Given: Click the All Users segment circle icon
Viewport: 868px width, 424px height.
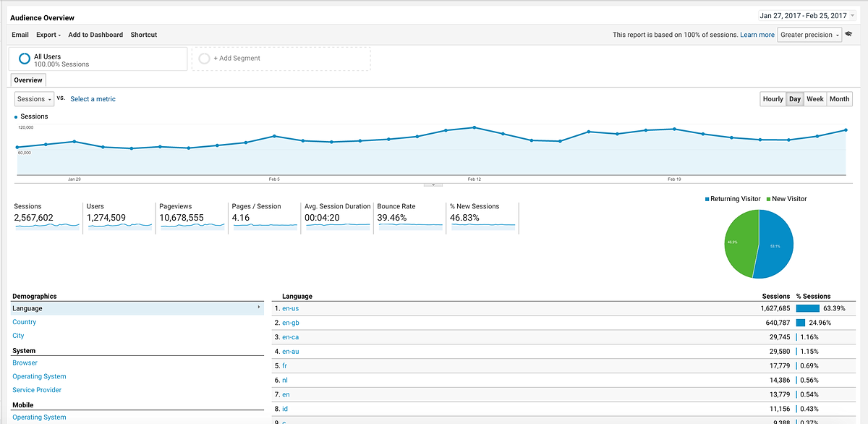Looking at the screenshot, I should (x=24, y=59).
